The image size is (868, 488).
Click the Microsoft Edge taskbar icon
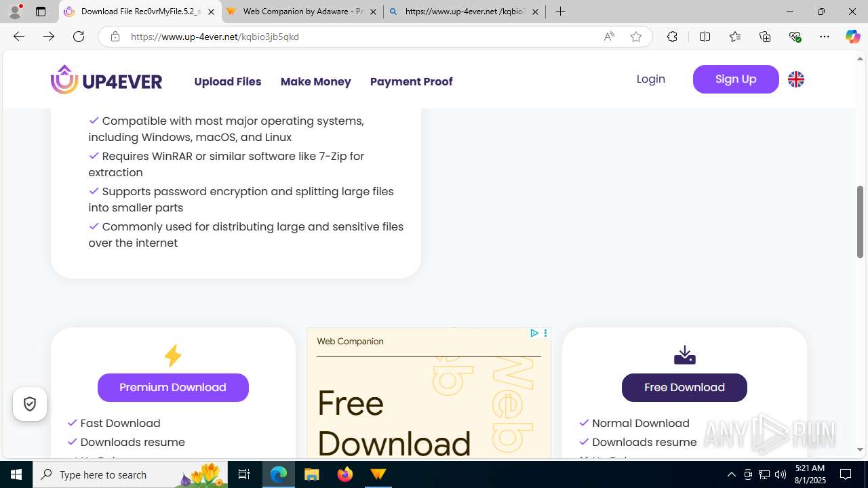tap(279, 474)
